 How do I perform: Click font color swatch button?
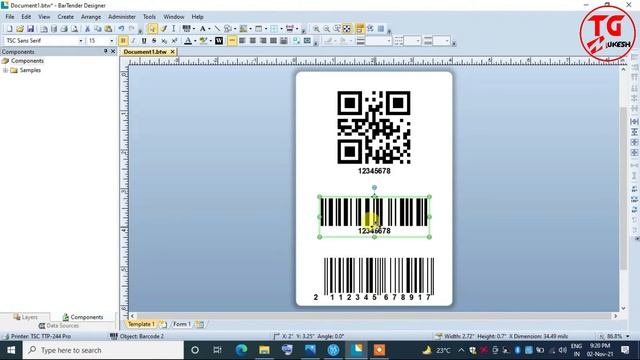[x=188, y=41]
